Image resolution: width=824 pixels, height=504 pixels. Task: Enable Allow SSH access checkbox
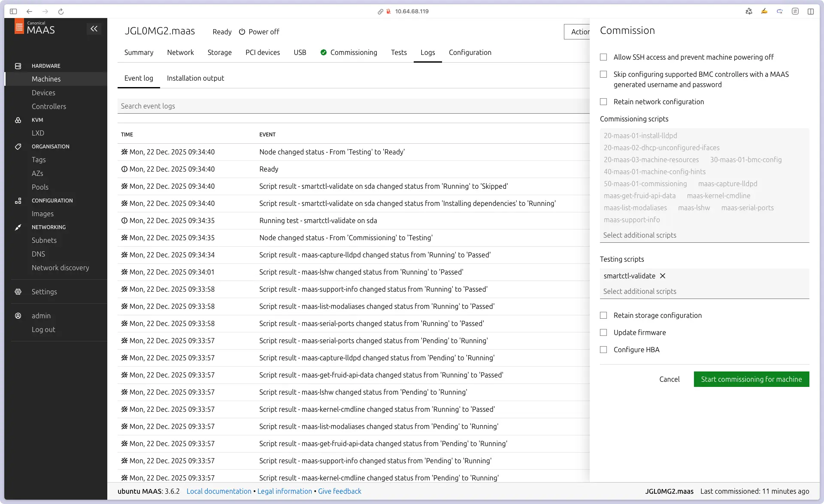pos(603,57)
